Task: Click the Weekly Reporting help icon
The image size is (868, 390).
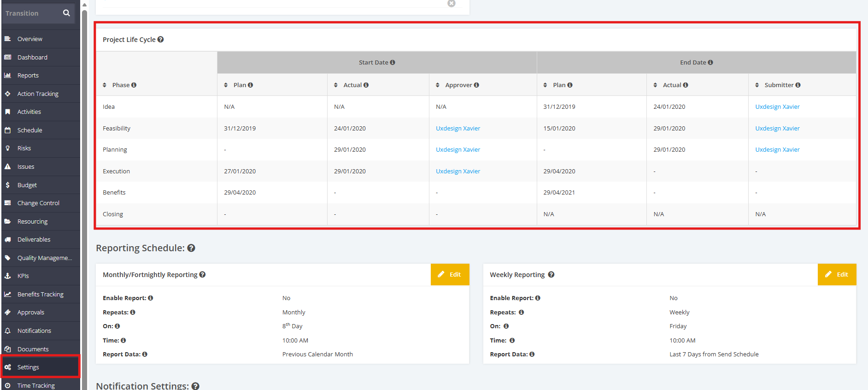Action: [551, 275]
